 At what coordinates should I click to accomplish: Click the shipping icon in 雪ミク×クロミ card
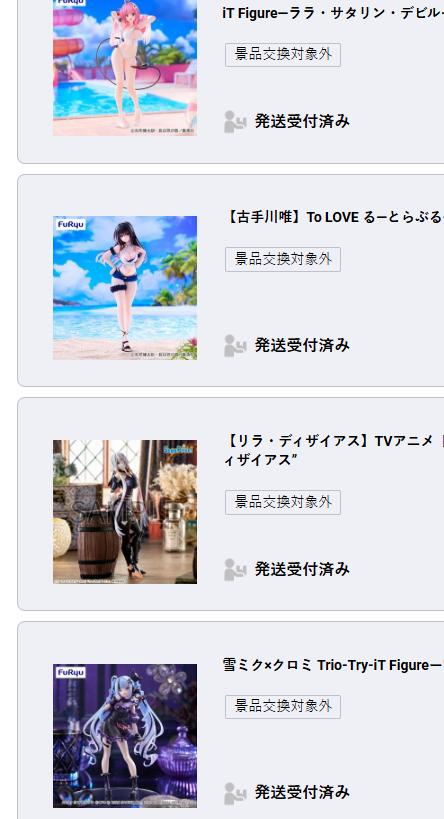click(235, 793)
